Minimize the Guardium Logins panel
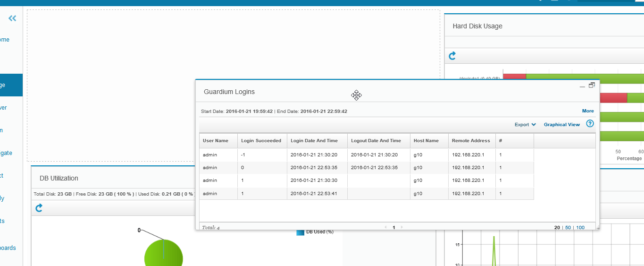 583,86
